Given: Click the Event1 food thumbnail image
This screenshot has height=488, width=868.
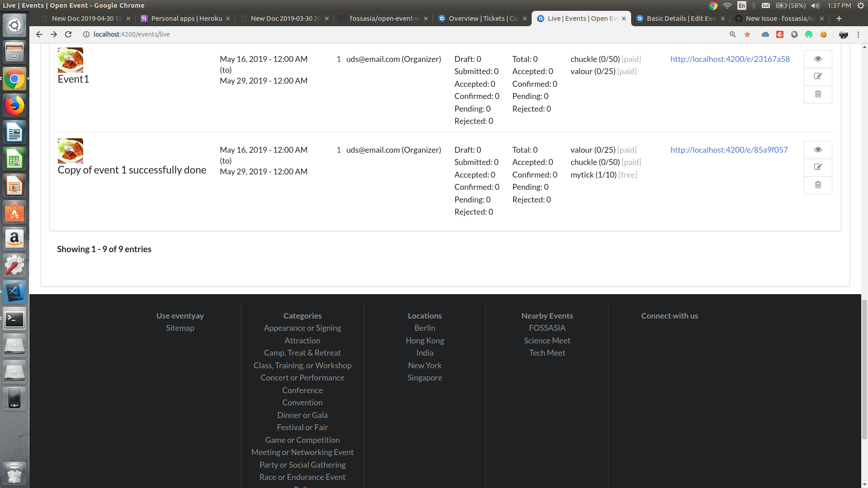Looking at the screenshot, I should click(71, 60).
